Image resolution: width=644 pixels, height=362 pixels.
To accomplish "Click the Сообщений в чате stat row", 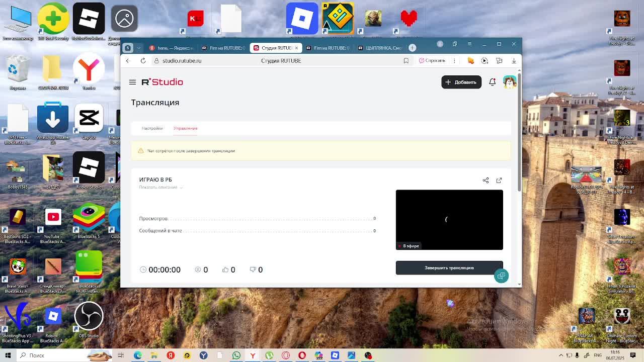I will point(258,231).
